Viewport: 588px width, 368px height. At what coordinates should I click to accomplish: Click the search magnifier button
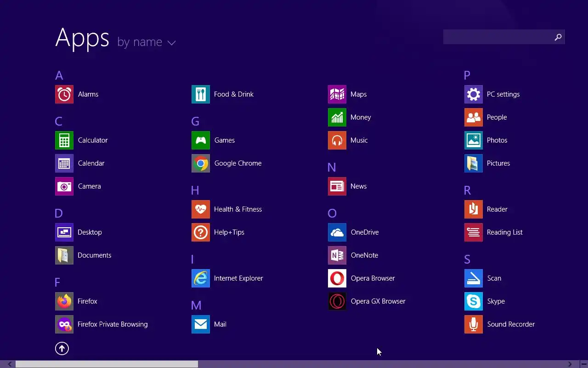[x=558, y=37]
